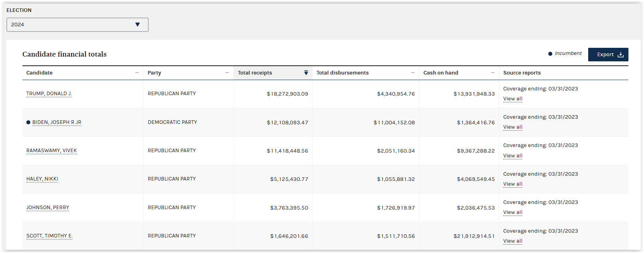The height and width of the screenshot is (253, 644).
Task: Click REPUBLICAN PARTY in Trump's row
Action: [172, 94]
